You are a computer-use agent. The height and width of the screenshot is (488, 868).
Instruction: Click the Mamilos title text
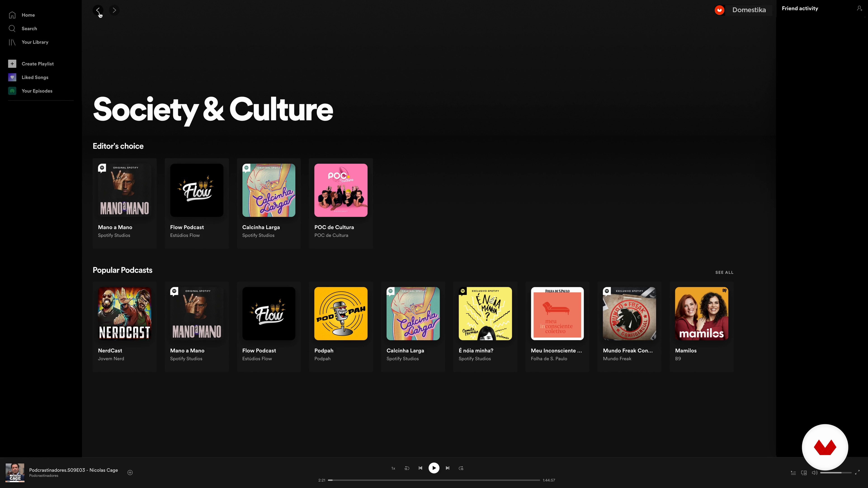pyautogui.click(x=686, y=350)
